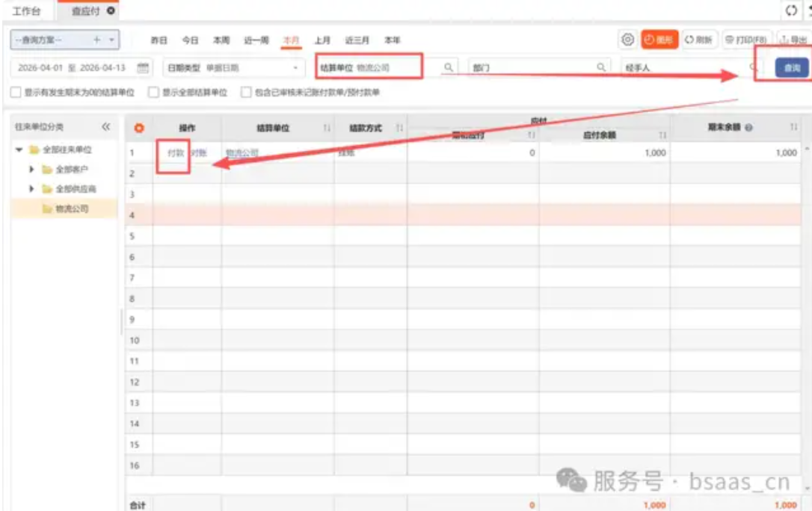Image resolution: width=812 pixels, height=511 pixels.
Task: Collapse the 全部往来单位 tree node
Action: coord(19,149)
